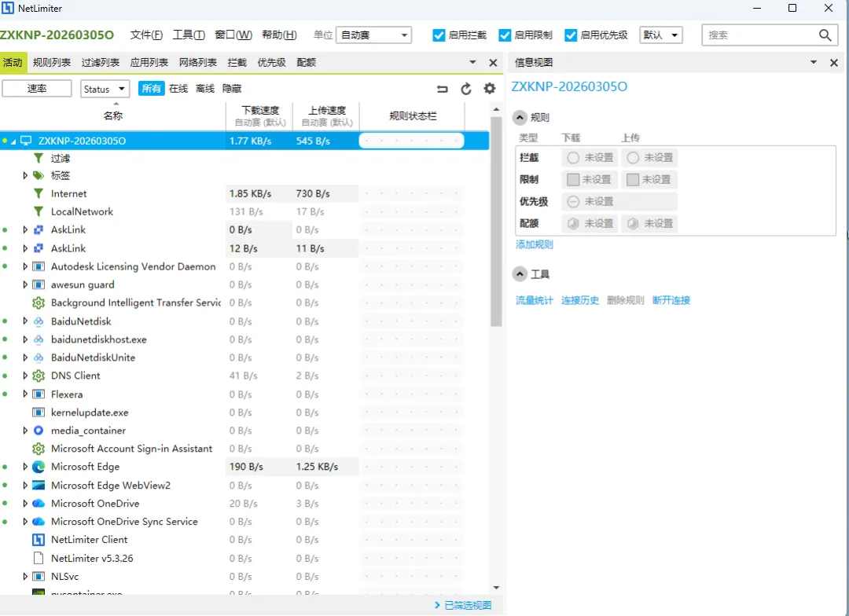The height and width of the screenshot is (616, 849).
Task: Open the 信息视图 panel dropdown arrow
Action: [x=814, y=62]
